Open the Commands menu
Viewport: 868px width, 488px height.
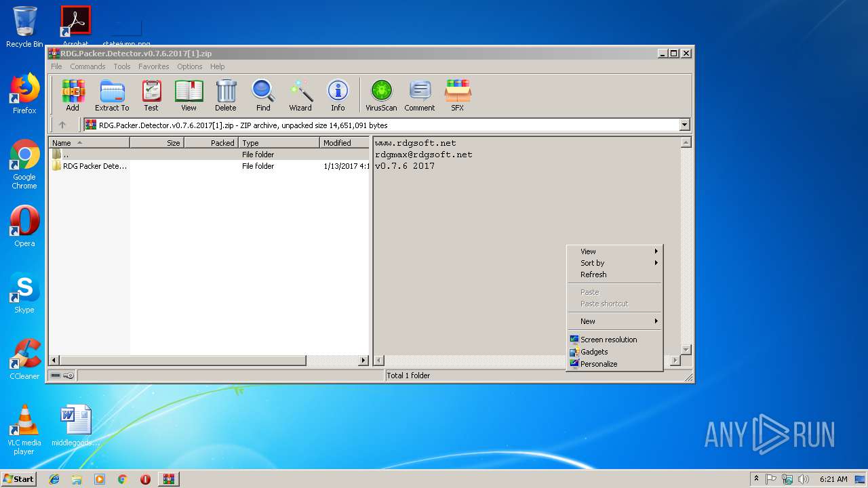87,66
